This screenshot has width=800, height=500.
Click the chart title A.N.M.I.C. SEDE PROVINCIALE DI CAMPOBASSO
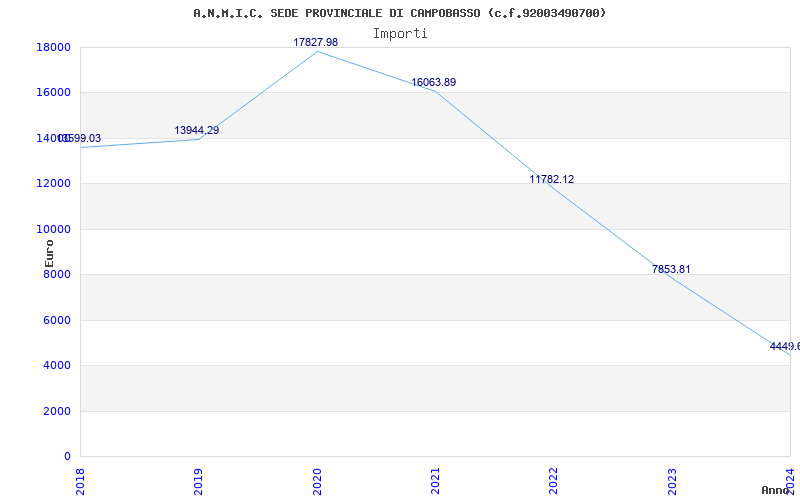click(399, 13)
